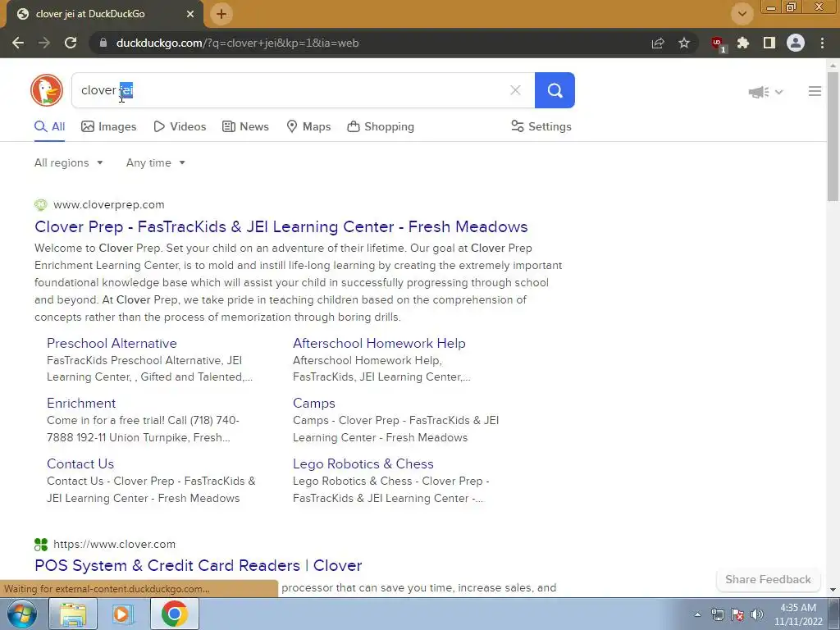Open the uBlock Origin extension icon

(x=718, y=44)
